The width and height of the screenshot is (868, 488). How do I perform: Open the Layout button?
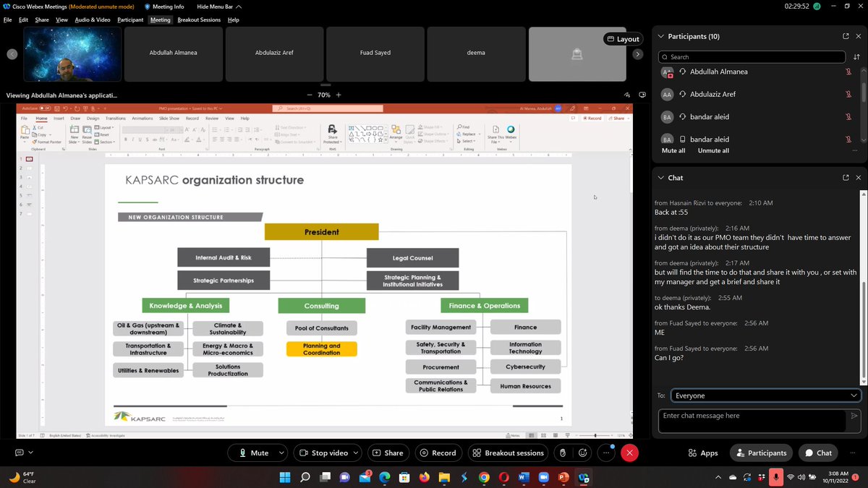tap(623, 39)
